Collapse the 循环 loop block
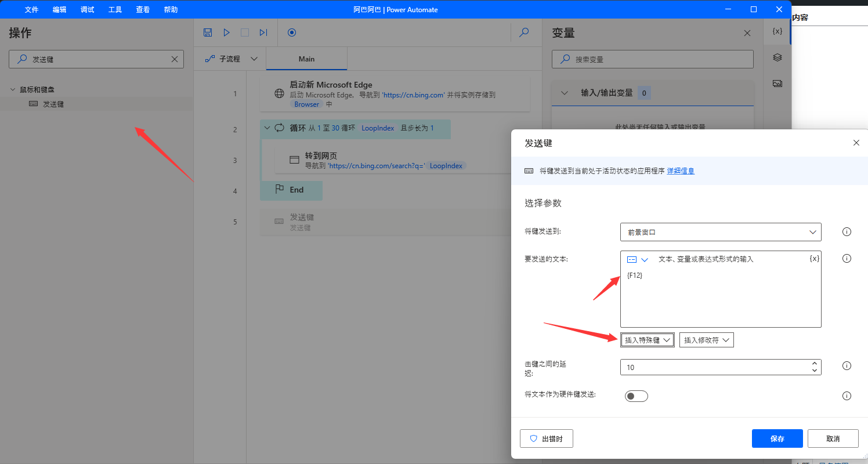The height and width of the screenshot is (464, 868). point(267,128)
